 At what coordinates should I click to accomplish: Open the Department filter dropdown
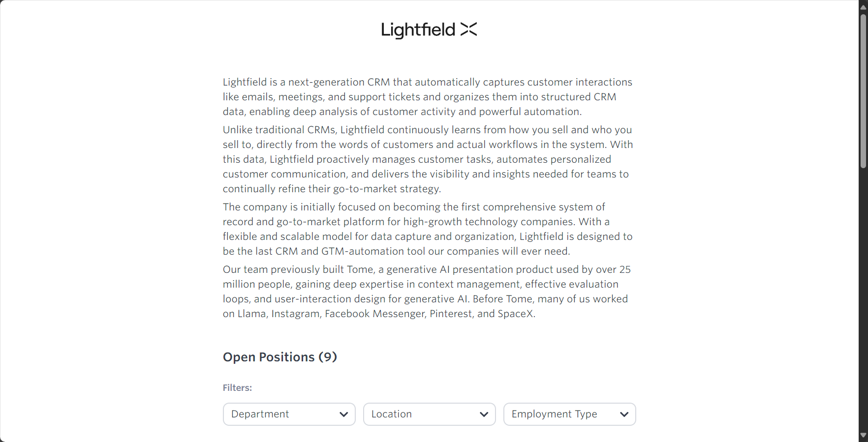point(289,414)
